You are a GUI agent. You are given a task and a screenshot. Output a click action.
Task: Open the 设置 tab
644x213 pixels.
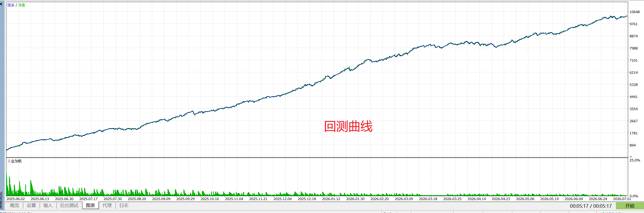31,205
